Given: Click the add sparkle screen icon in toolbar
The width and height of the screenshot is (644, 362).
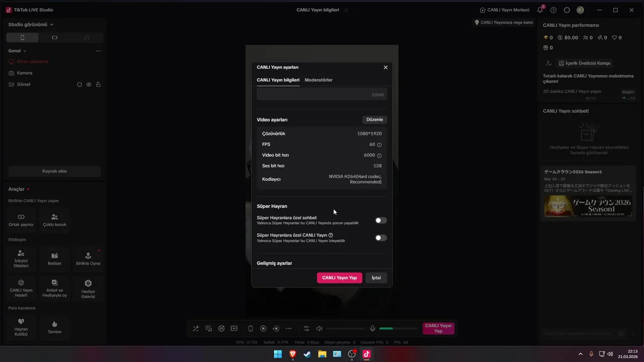Looking at the screenshot, I should click(x=234, y=328).
